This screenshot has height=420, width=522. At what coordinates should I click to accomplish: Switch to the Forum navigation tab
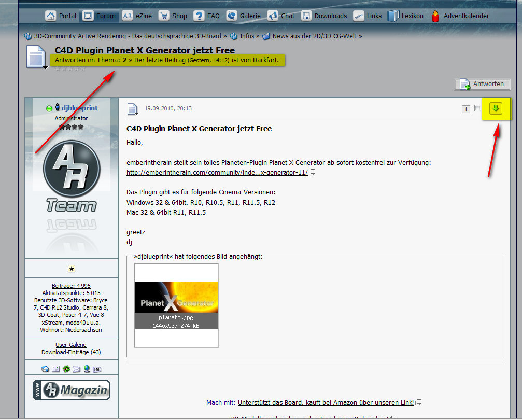(99, 16)
